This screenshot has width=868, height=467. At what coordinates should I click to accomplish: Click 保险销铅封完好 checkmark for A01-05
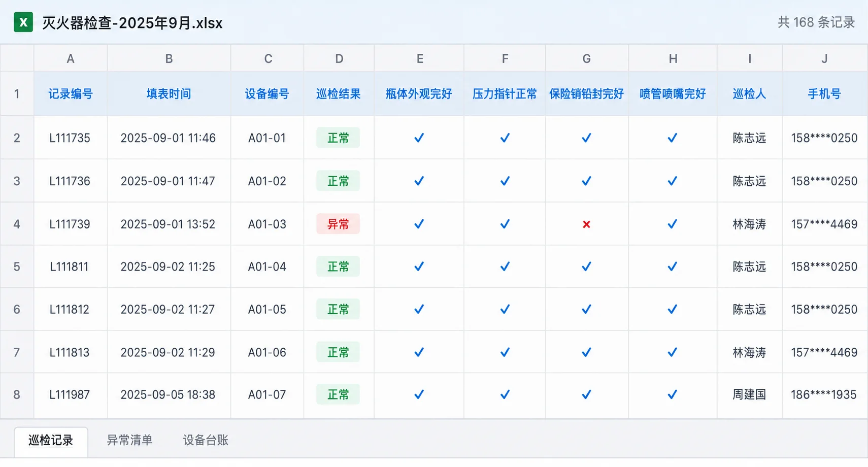click(586, 309)
